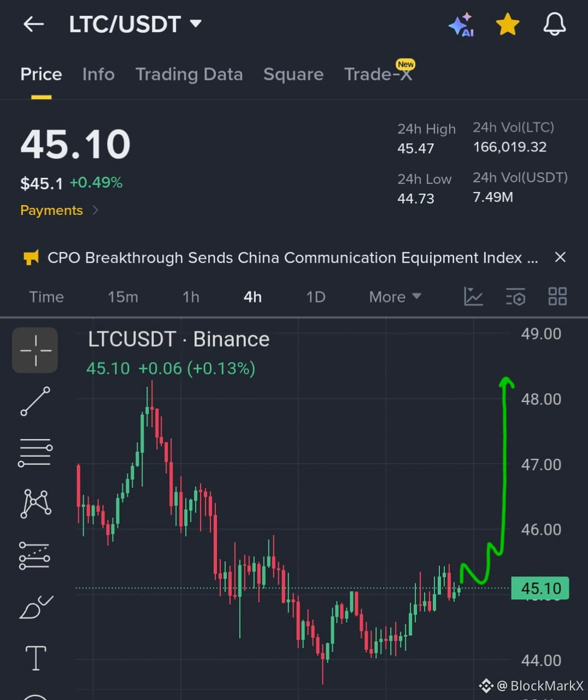Open the CPO Breakthrough news announcement
Viewport: 588px width, 700px height.
[292, 258]
